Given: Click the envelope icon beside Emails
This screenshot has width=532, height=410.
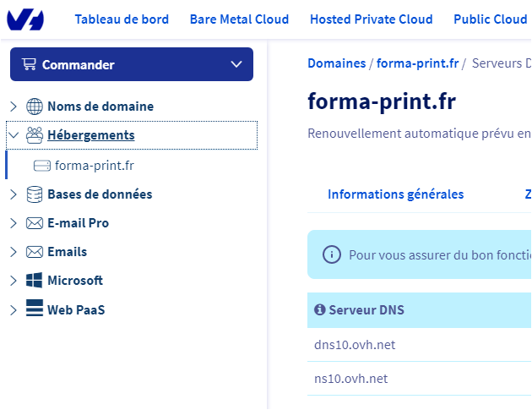Looking at the screenshot, I should click(x=35, y=252).
